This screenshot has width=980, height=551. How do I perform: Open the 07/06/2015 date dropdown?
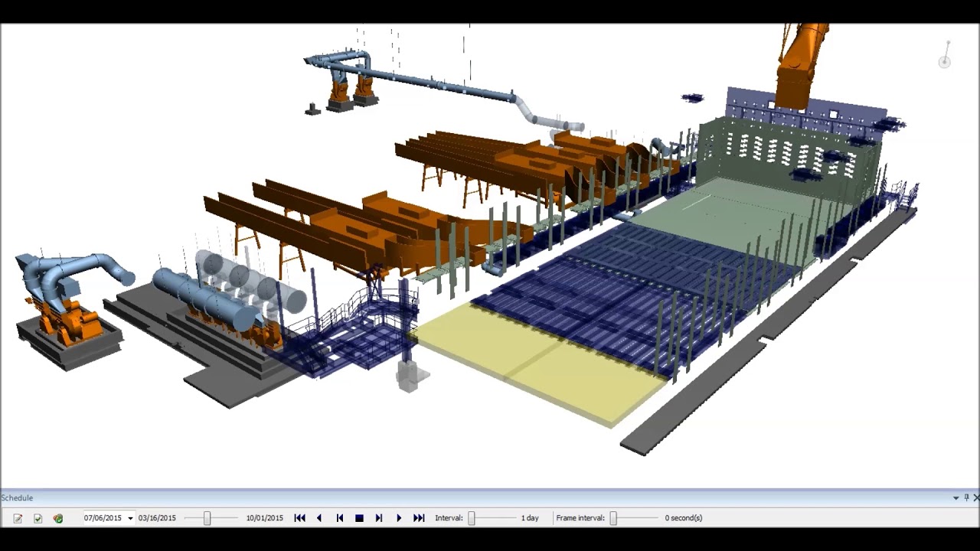(130, 518)
